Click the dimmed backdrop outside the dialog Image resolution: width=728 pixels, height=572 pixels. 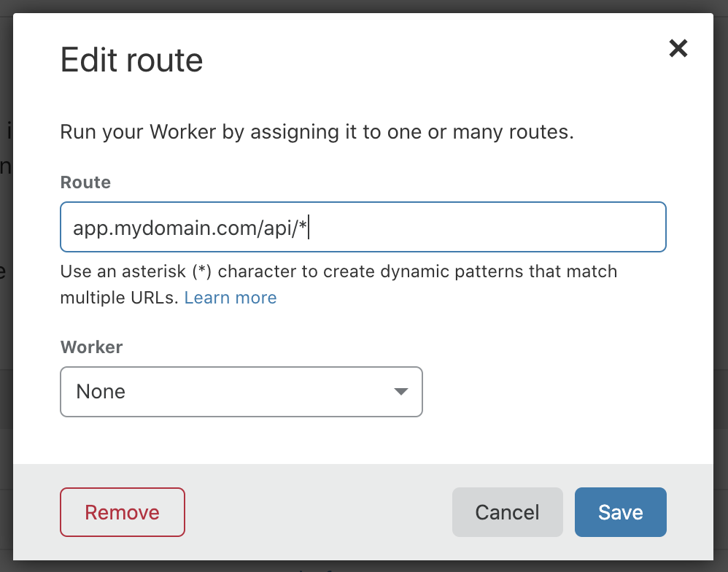[x=6, y=292]
